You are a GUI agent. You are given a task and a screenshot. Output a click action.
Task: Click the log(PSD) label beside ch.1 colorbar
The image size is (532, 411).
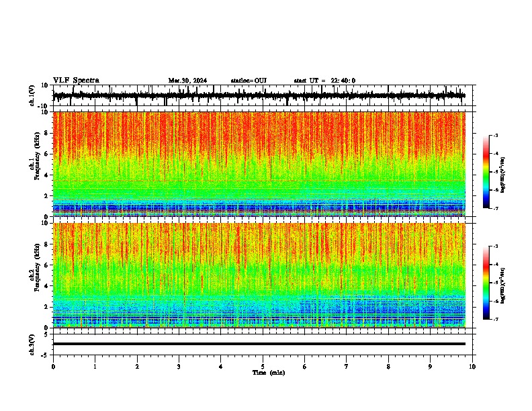(502, 175)
